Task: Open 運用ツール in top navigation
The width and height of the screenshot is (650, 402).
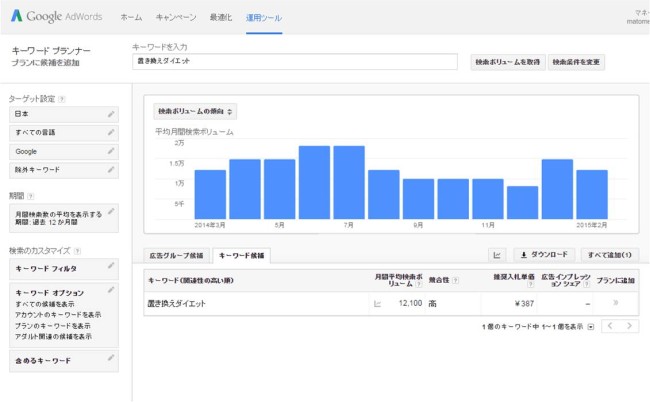Action: [264, 18]
